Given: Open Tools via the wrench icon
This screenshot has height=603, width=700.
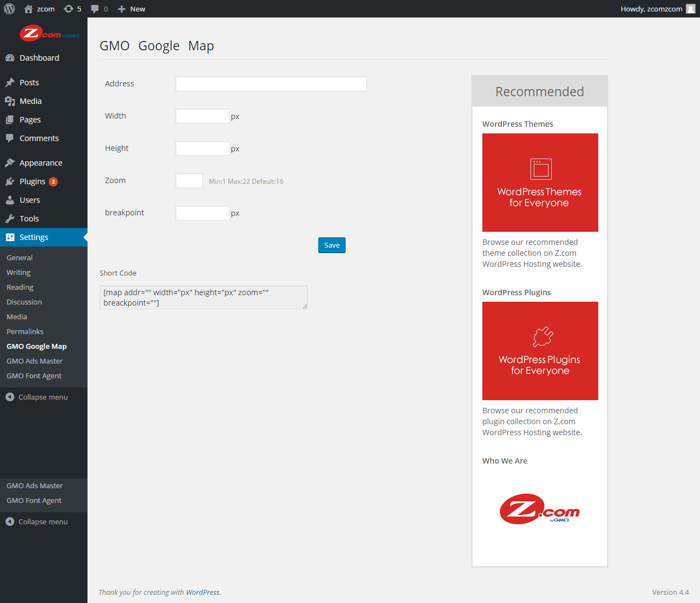Looking at the screenshot, I should (x=10, y=219).
